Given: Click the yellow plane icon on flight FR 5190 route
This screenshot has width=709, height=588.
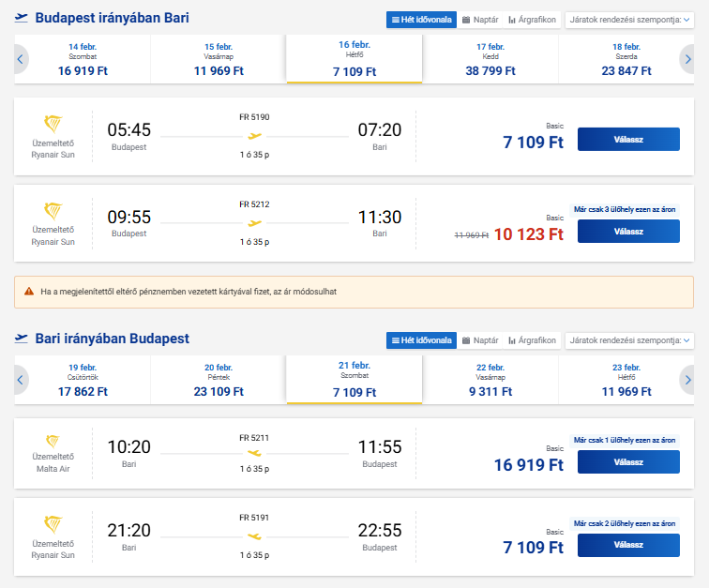Looking at the screenshot, I should point(253,136).
